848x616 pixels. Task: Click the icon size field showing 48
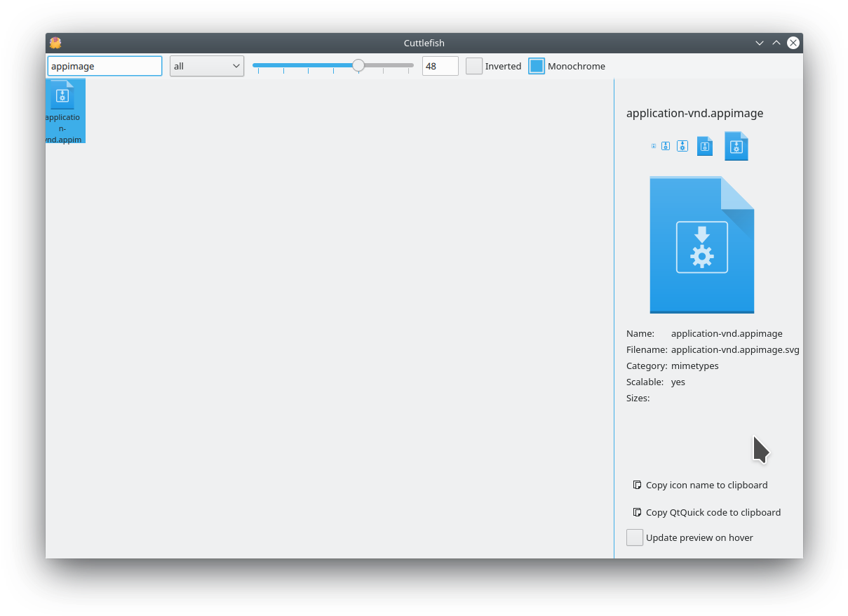[x=440, y=66]
